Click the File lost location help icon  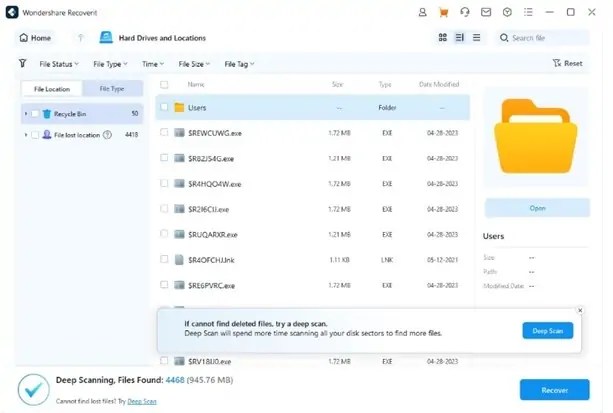click(107, 135)
